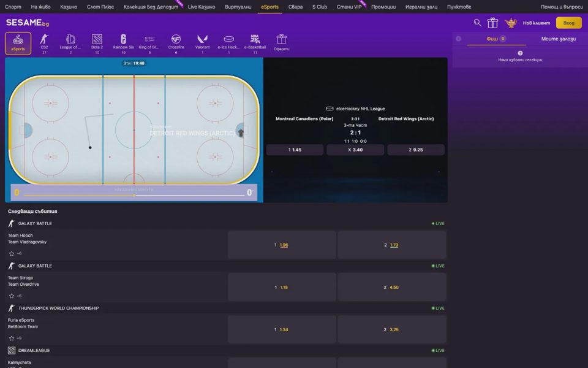Star the Team Strogo vs Team Overdrive match
588x368 pixels.
(x=12, y=296)
